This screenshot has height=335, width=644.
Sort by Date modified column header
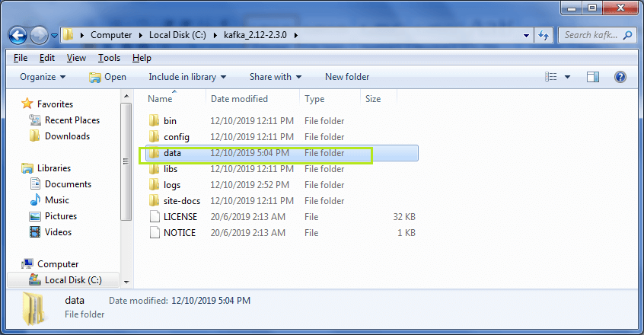coord(253,98)
